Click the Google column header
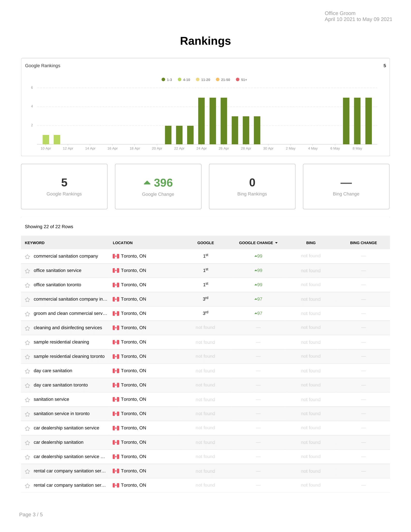Viewport: 411px width, 532px height. (205, 243)
